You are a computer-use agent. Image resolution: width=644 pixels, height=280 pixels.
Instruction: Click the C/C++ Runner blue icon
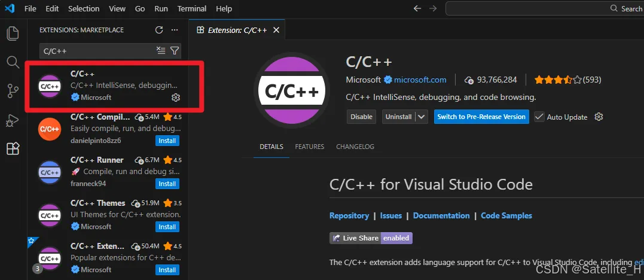click(50, 172)
